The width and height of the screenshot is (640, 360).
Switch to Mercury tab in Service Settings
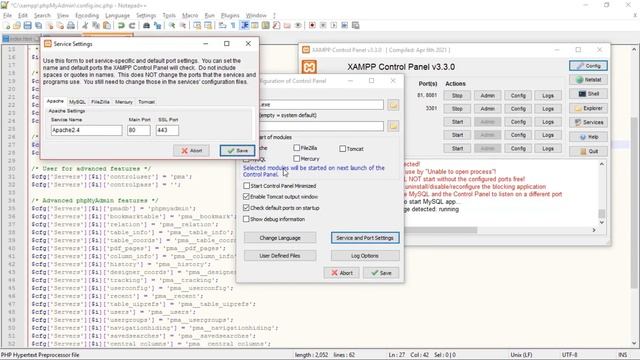pyautogui.click(x=124, y=102)
